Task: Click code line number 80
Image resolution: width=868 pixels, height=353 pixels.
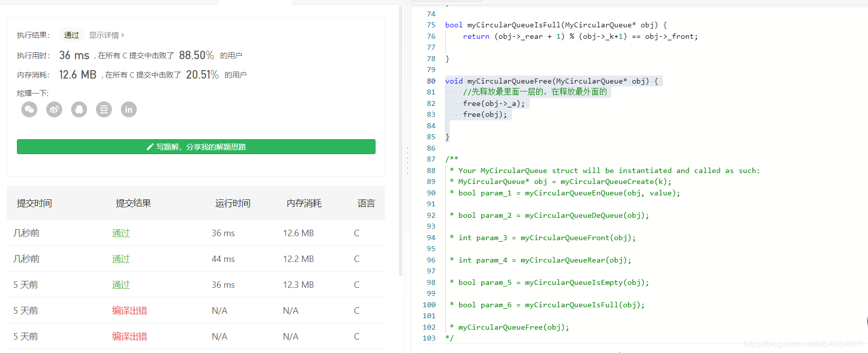Action: 431,81
